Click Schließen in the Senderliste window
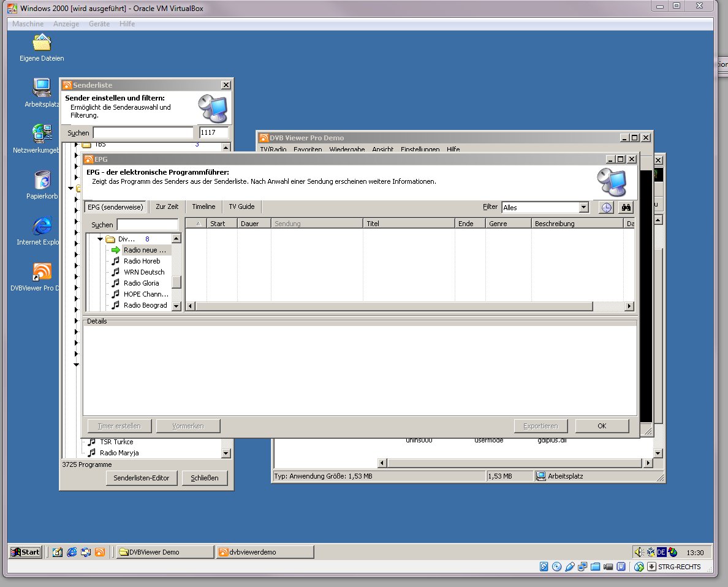 coord(205,478)
